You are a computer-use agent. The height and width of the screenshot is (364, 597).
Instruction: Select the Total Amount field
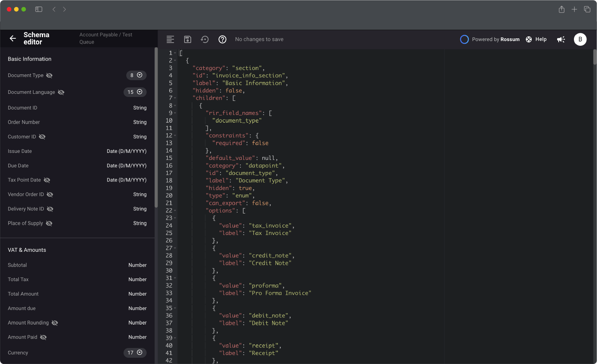23,294
